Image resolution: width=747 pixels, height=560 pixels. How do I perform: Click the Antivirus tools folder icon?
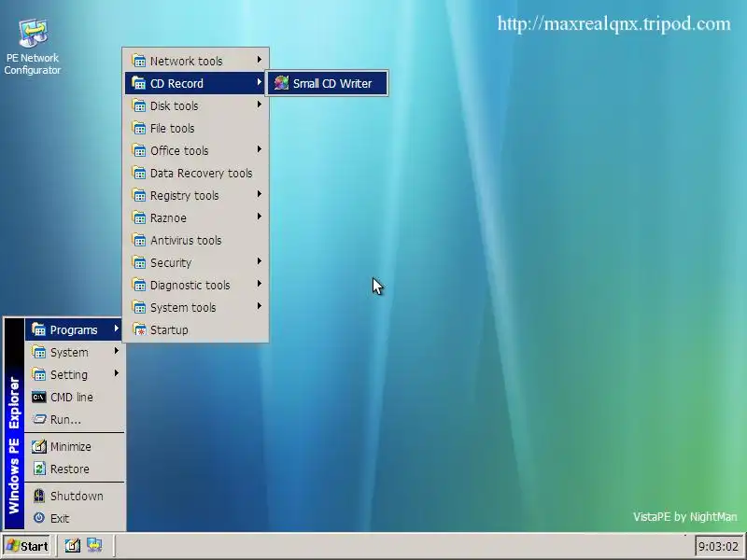(x=138, y=240)
